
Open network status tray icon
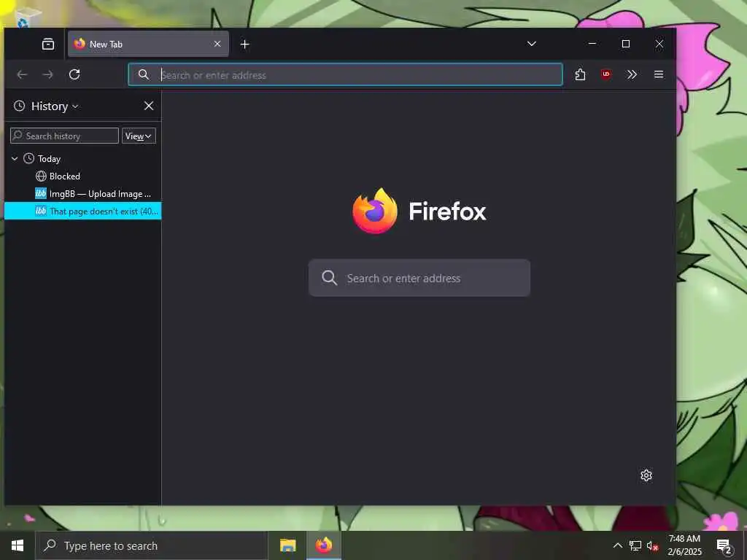point(635,545)
